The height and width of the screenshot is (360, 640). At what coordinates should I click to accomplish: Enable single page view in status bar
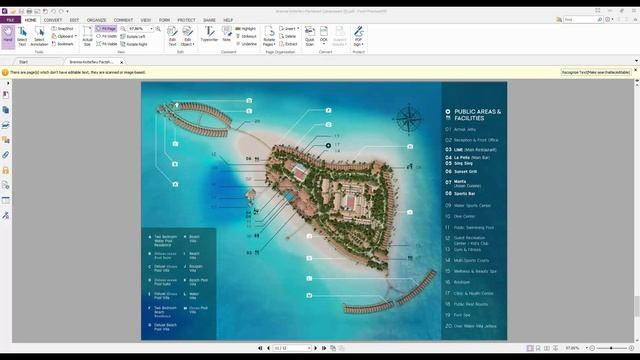pos(530,348)
